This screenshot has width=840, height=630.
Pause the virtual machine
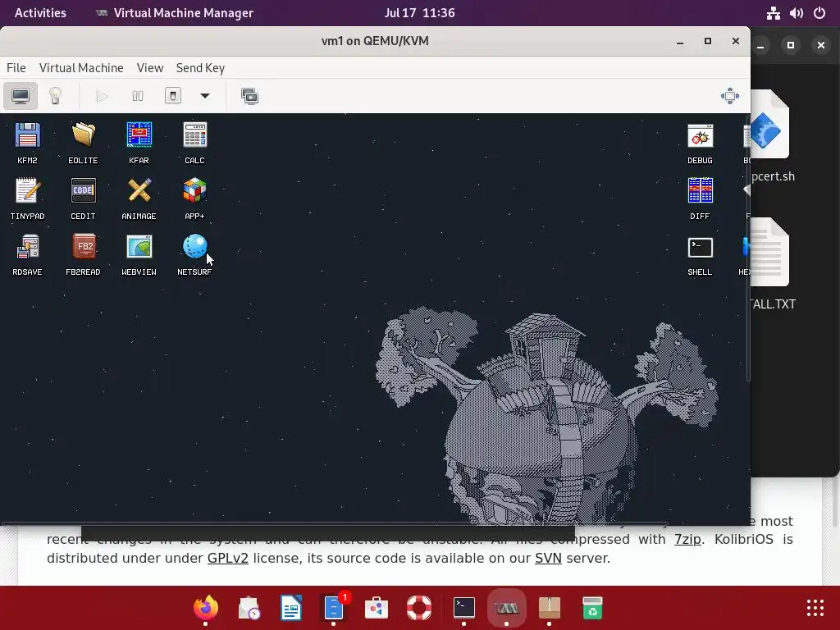138,96
